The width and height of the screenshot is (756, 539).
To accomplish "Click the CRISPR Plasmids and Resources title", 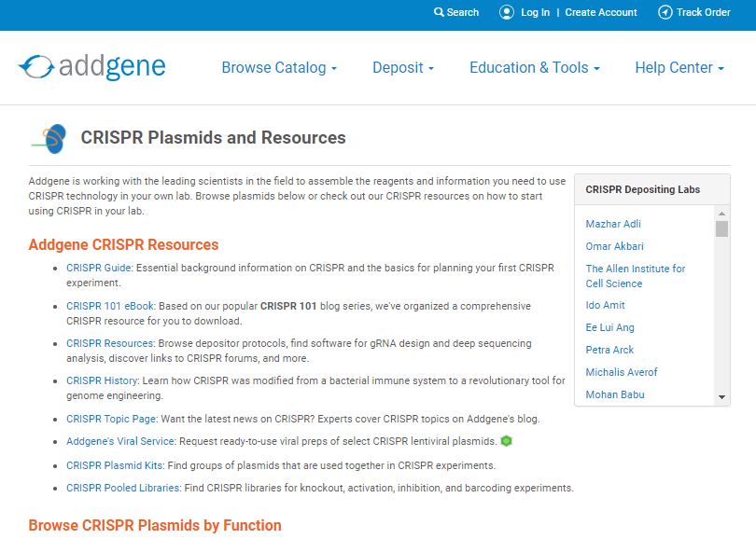I will 213,138.
